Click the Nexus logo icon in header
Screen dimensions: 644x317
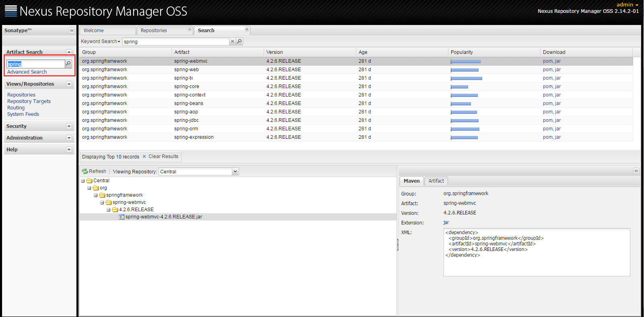pos(11,11)
